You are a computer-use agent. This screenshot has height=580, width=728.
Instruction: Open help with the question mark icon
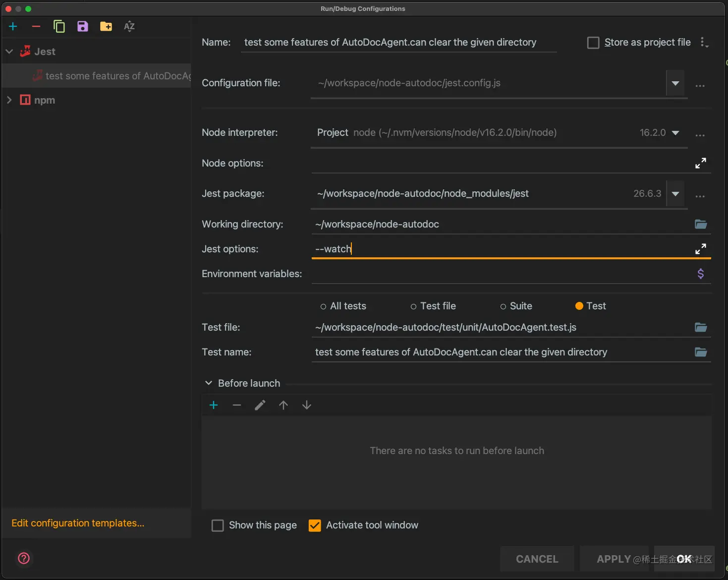24,558
